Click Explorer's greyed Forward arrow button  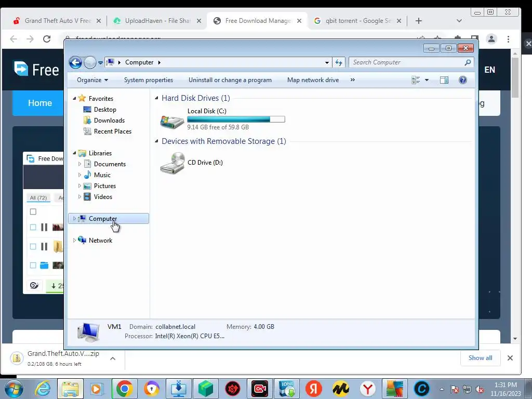(x=90, y=62)
